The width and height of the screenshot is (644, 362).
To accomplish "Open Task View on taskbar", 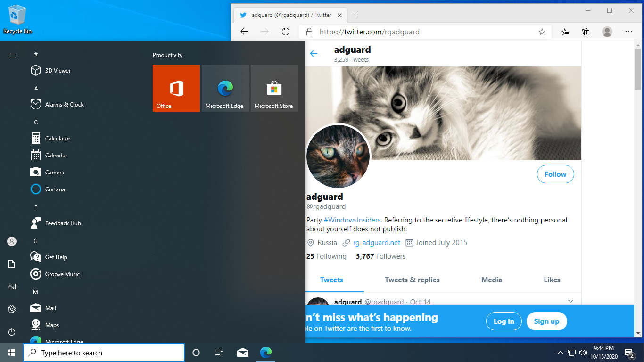I will pyautogui.click(x=219, y=353).
